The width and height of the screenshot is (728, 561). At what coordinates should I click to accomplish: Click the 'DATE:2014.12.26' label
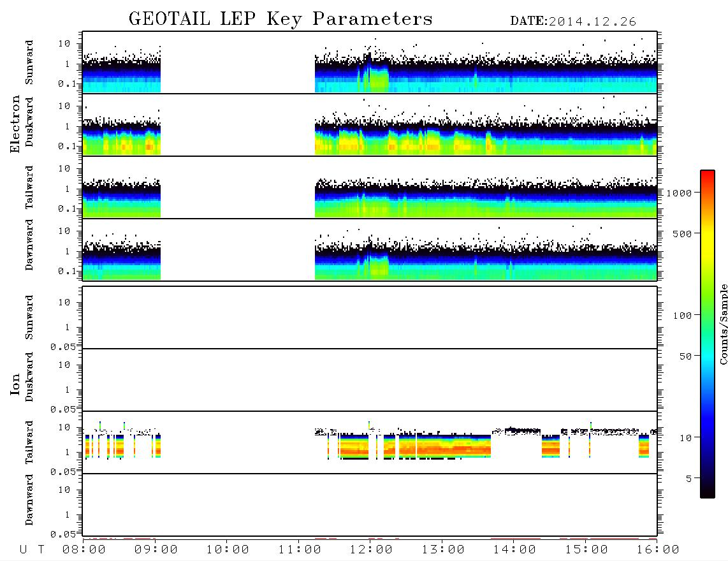pos(573,22)
